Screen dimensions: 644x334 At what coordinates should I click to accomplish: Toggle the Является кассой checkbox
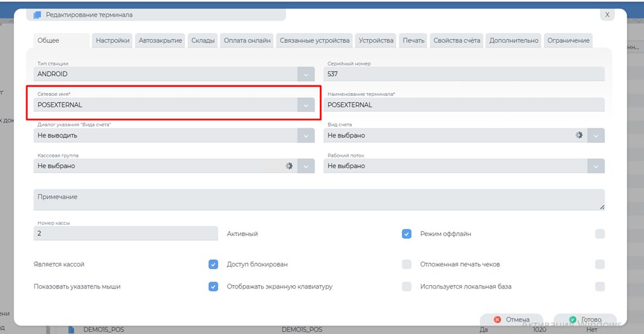tap(213, 265)
